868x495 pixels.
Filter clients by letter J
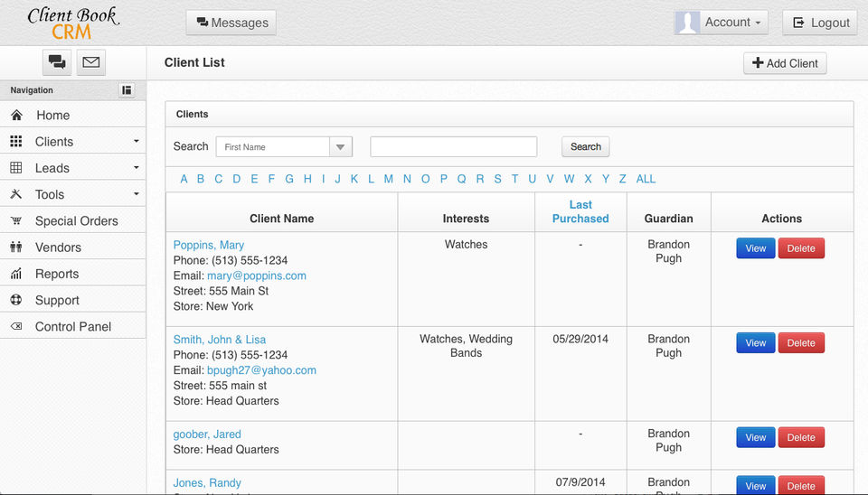coord(337,179)
